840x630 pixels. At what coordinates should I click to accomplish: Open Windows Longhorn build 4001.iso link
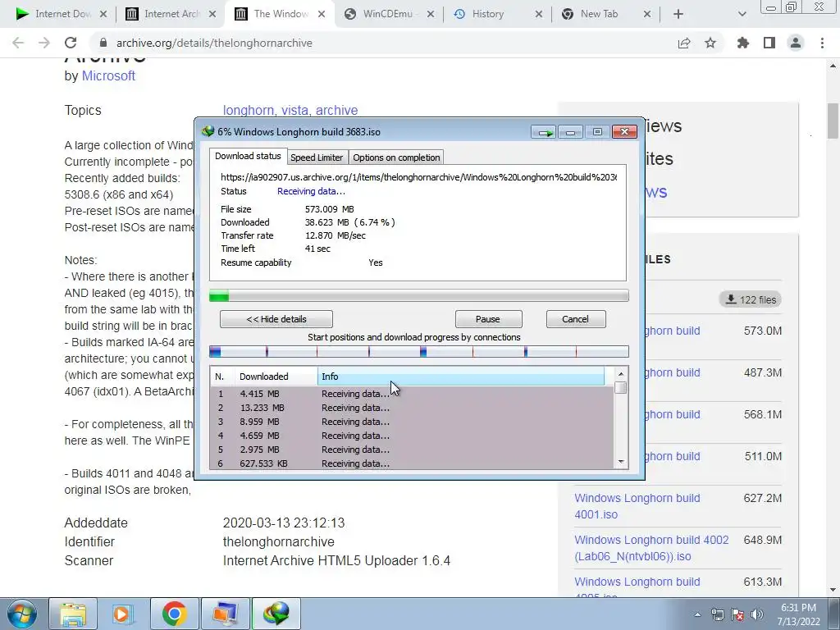click(x=637, y=506)
